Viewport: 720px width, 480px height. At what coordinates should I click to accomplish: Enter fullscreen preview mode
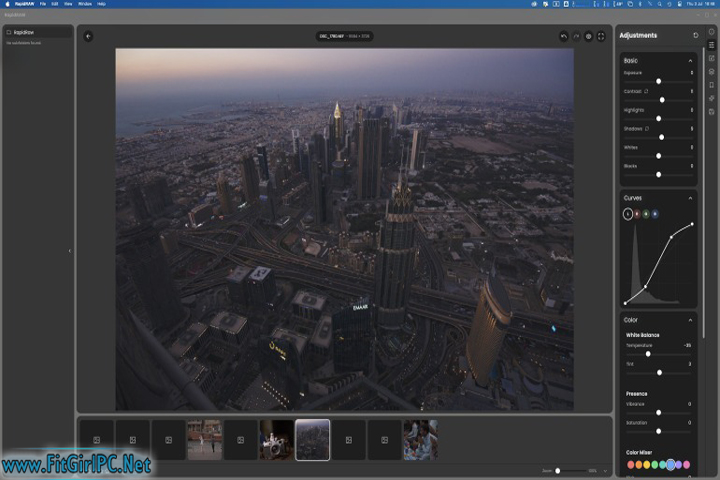[601, 36]
